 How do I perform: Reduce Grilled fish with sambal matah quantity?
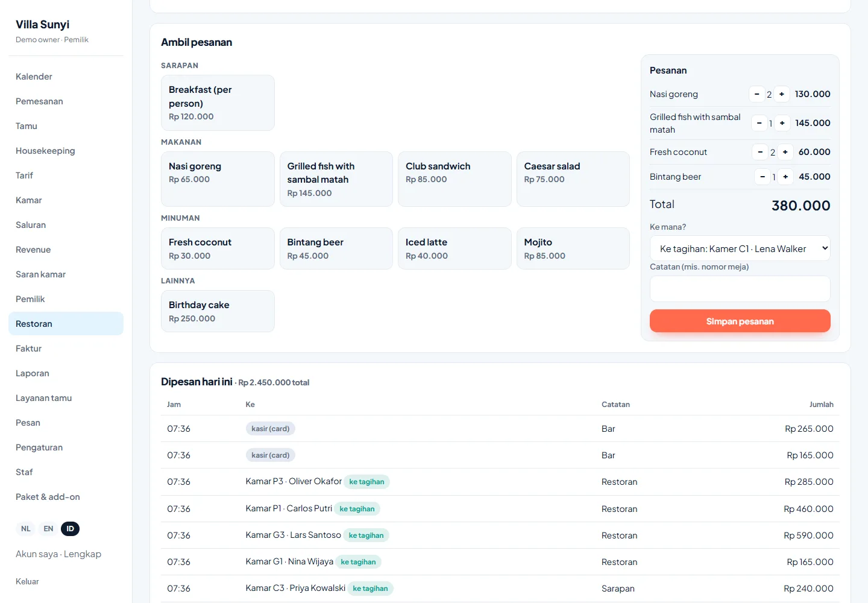coord(759,123)
